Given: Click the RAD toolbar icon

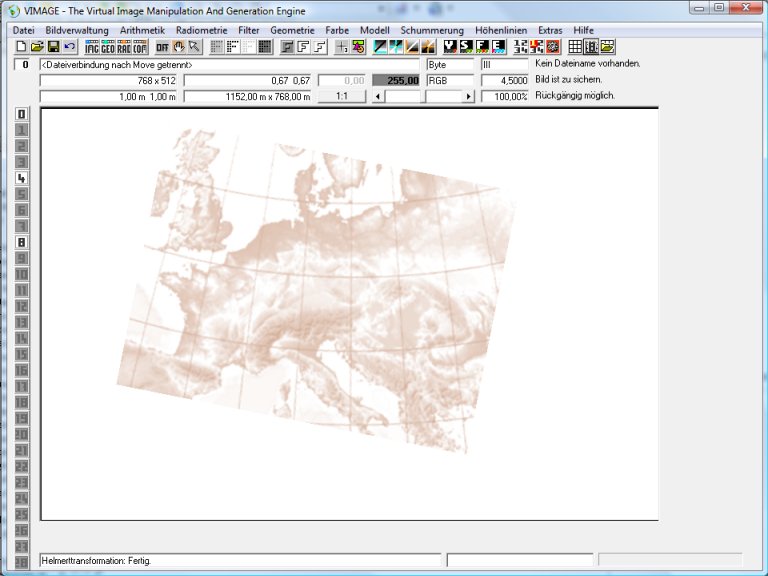Looking at the screenshot, I should pos(124,47).
